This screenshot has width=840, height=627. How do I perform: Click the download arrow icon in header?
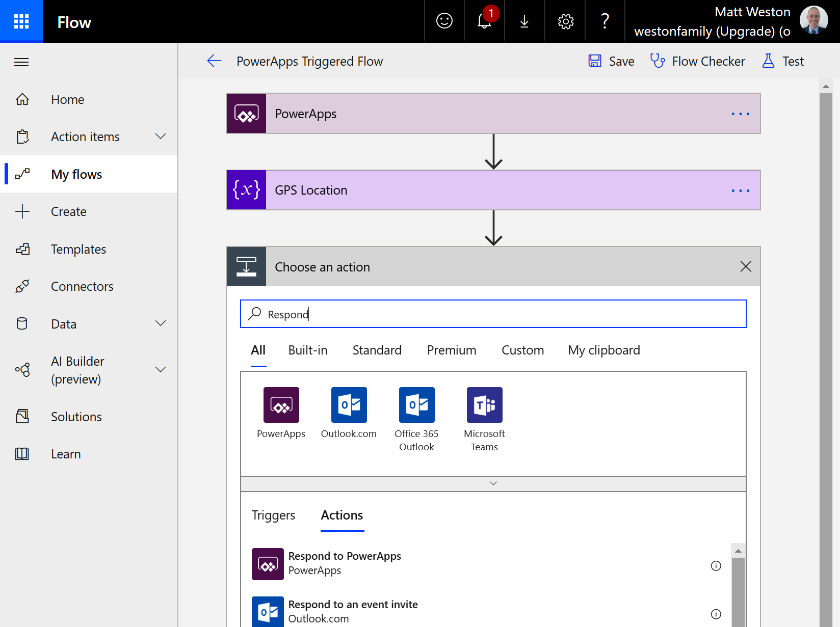click(524, 21)
